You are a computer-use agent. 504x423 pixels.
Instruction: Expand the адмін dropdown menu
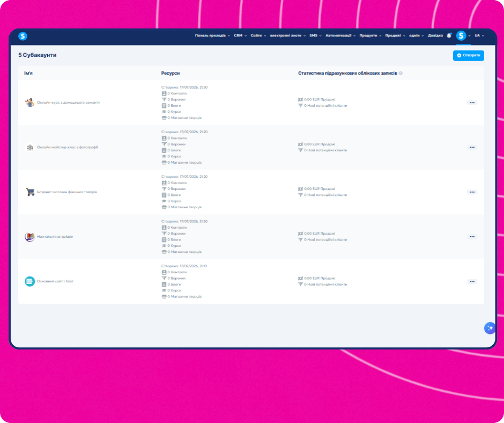click(x=416, y=35)
